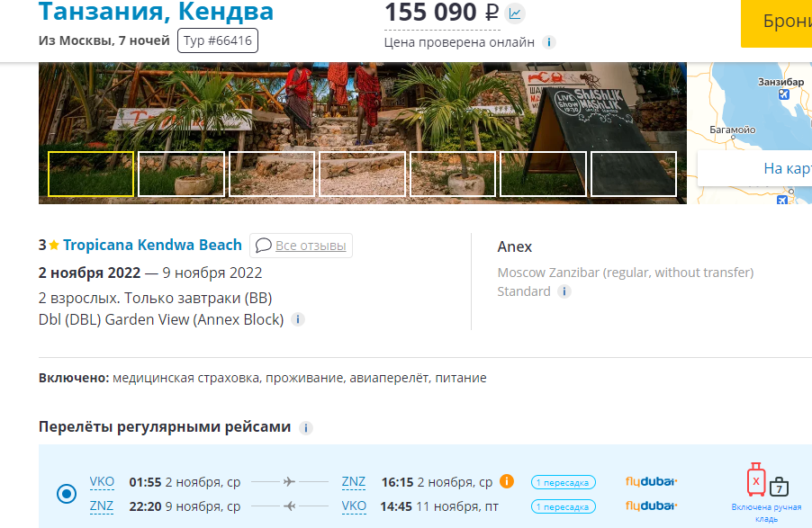This screenshot has width=812, height=528.
Task: Click info icon beside 'Цена проверена онлайн'
Action: 549,42
